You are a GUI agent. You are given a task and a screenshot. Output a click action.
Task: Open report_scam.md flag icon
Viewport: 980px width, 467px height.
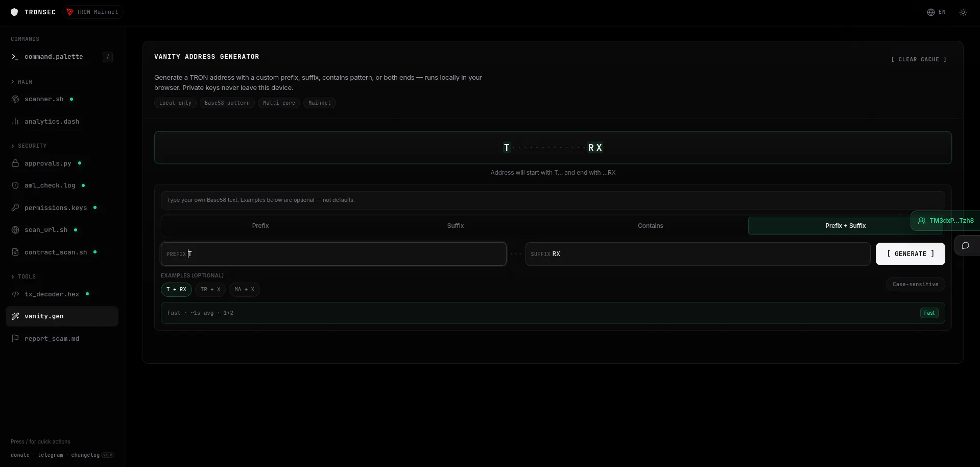[15, 338]
